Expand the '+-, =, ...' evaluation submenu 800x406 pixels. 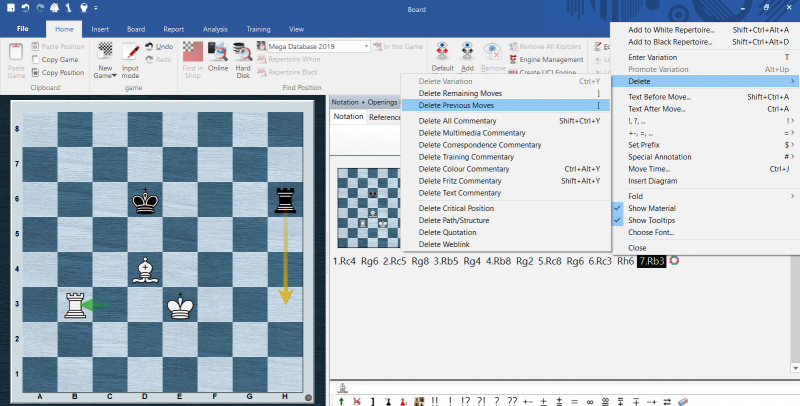[704, 133]
